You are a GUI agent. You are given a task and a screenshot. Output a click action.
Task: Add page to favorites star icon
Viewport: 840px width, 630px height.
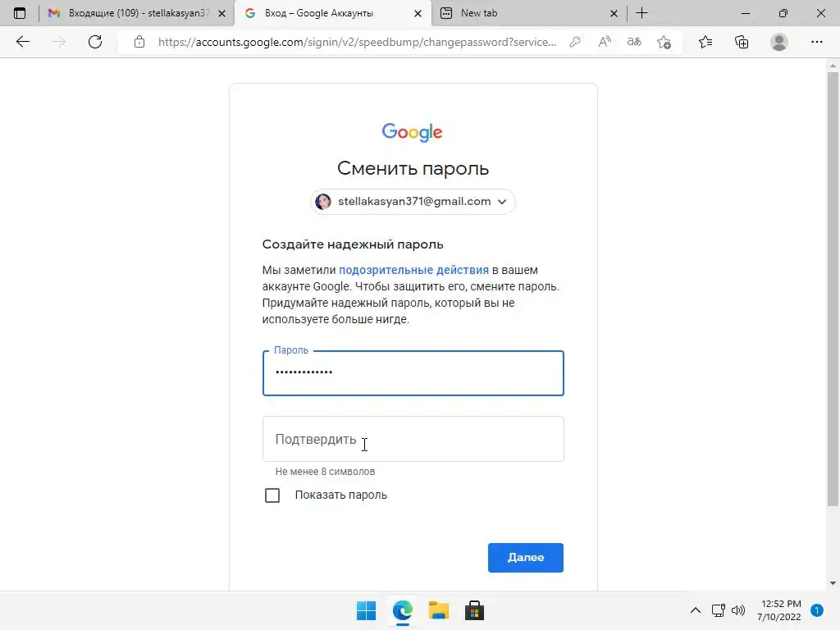[664, 42]
